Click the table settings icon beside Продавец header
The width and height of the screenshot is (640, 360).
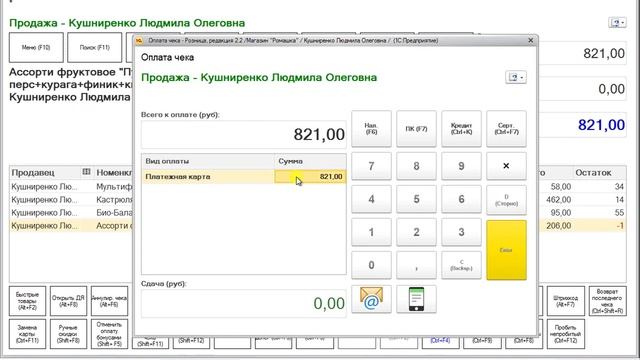tap(86, 172)
